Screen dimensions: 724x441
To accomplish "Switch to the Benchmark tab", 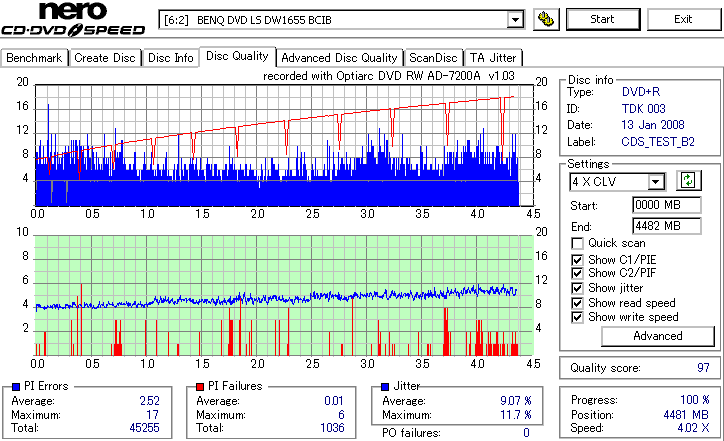I will point(34,58).
